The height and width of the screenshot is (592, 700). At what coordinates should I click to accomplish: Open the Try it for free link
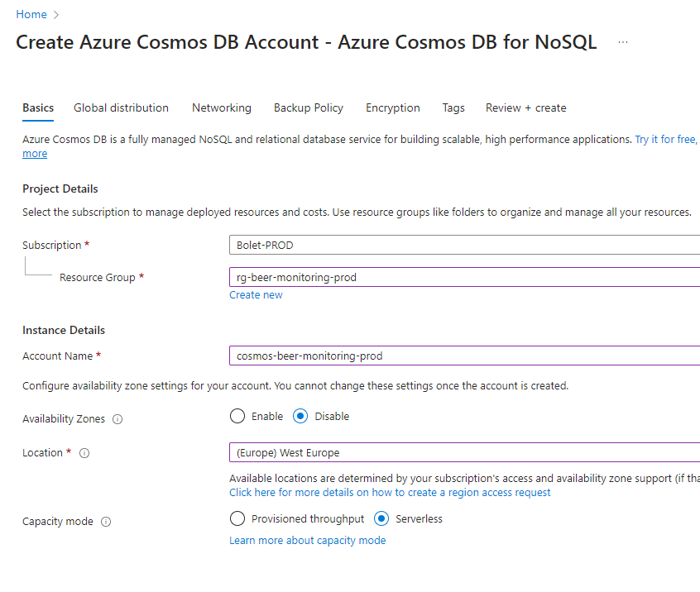point(665,140)
